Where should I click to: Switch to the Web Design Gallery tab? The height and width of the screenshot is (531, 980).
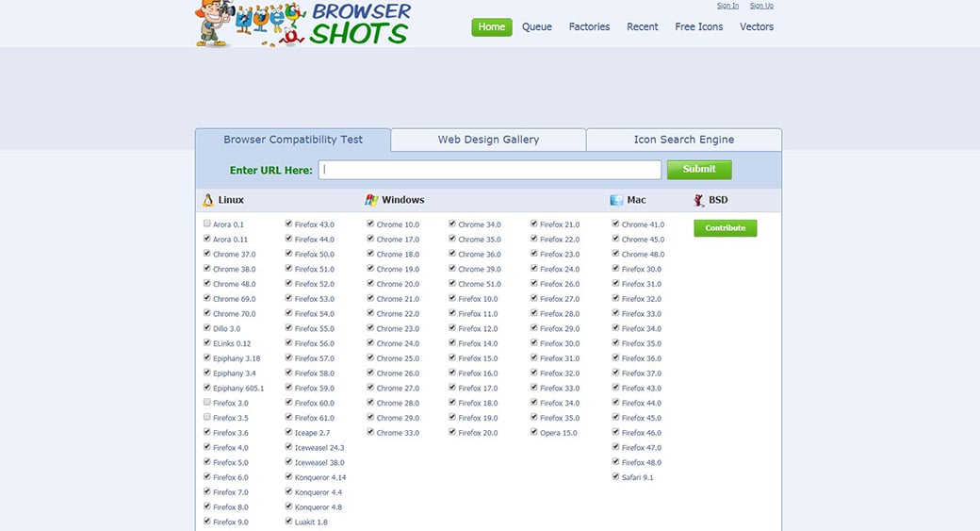click(x=488, y=140)
